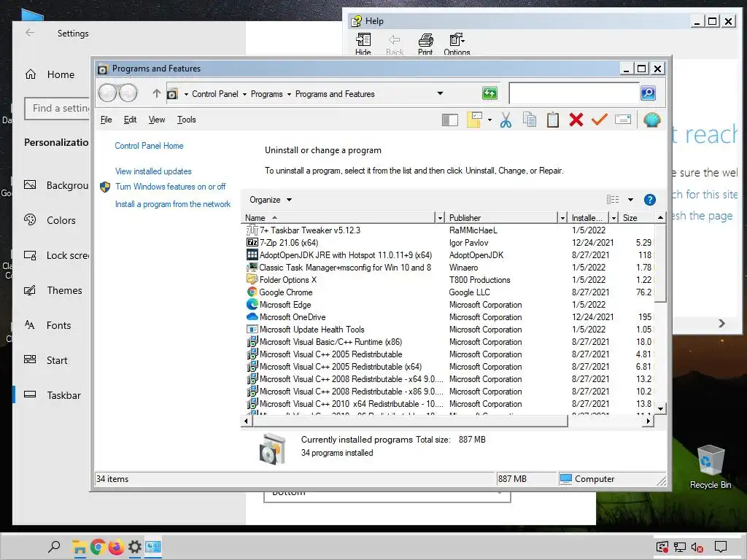This screenshot has height=560, width=747.
Task: Click the volume muted tray icon
Action: (697, 548)
